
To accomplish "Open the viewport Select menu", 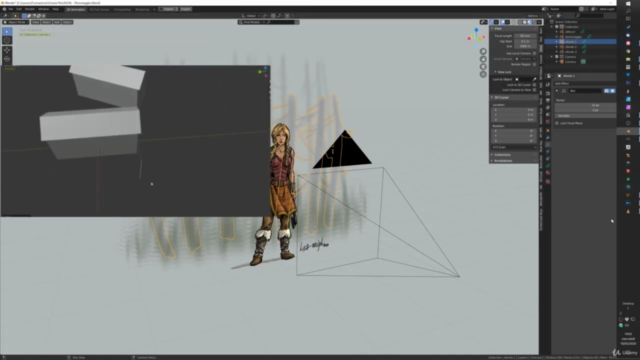I will 46,22.
